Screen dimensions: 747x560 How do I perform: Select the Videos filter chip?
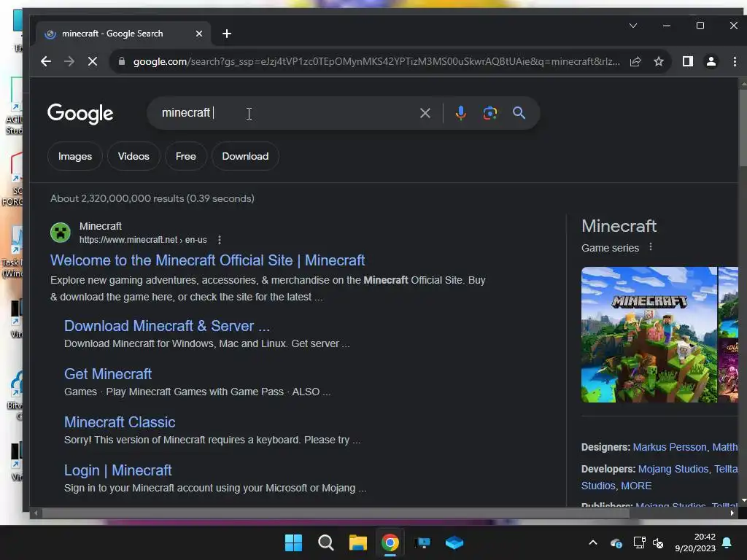click(133, 156)
